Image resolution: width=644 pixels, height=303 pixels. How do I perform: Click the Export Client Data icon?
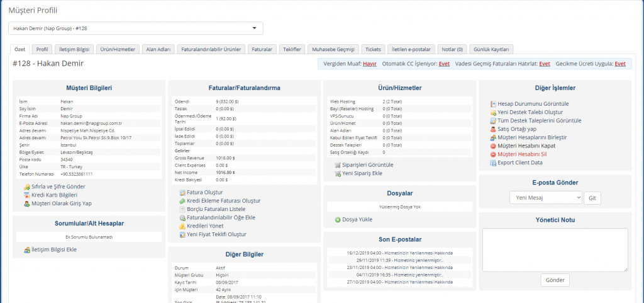(x=493, y=163)
